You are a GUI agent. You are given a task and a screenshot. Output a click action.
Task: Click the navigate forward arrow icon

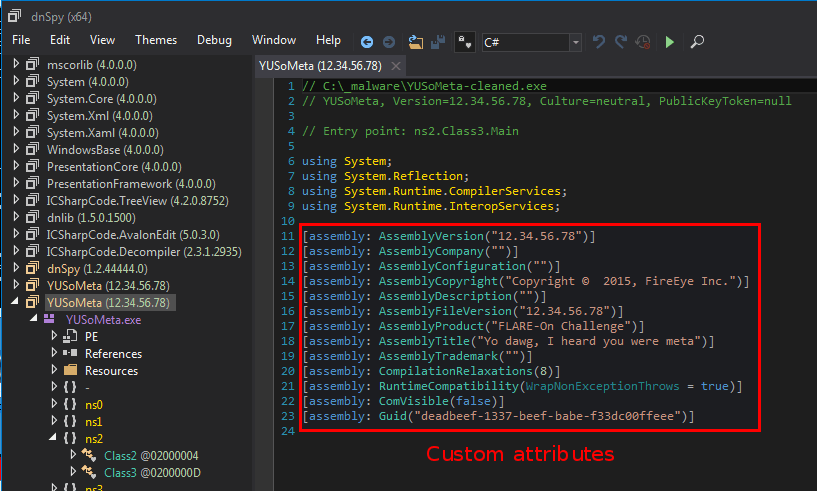[x=390, y=41]
